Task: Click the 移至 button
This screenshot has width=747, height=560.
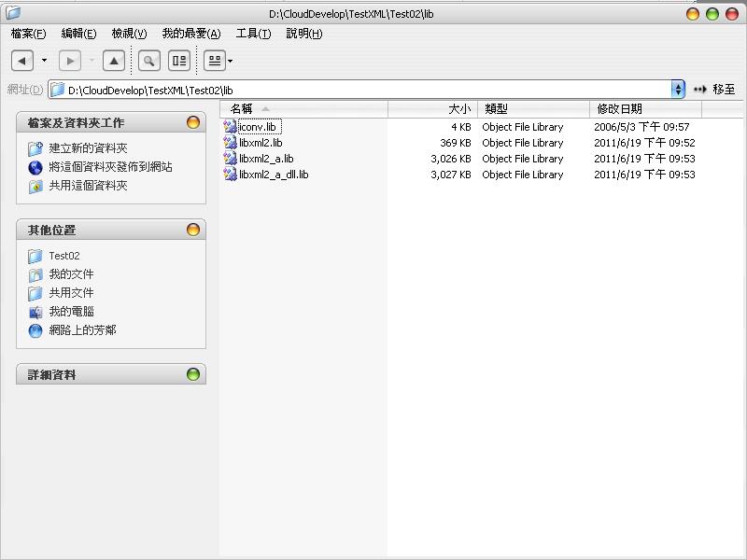Action: 719,88
